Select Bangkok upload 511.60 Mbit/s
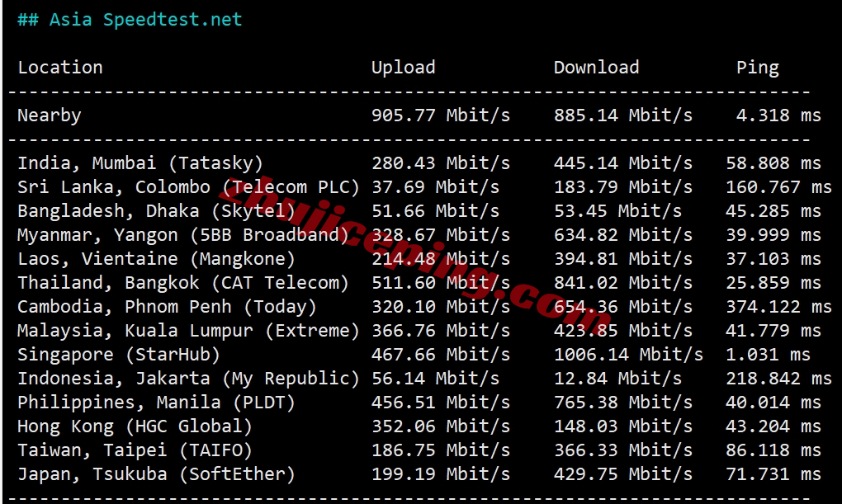 (x=441, y=283)
